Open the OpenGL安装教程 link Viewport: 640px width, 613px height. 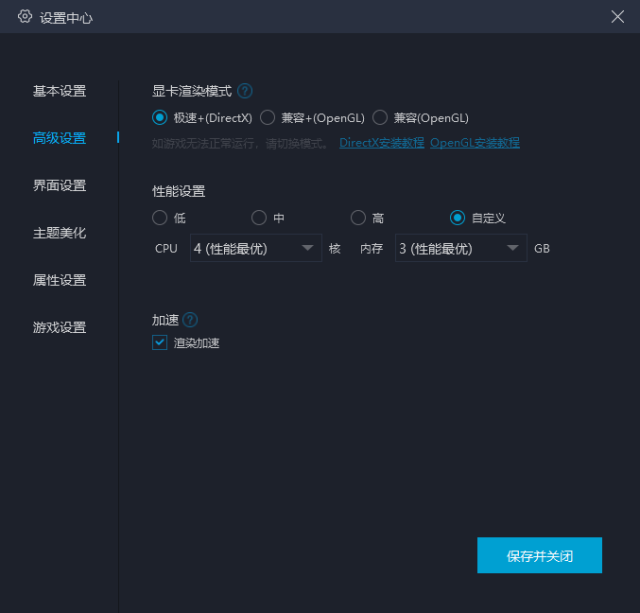pyautogui.click(x=475, y=143)
